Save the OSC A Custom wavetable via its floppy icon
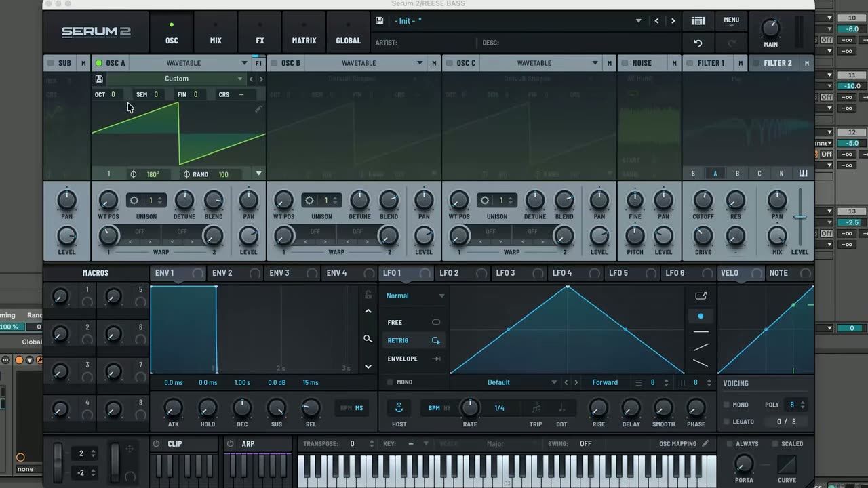The image size is (868, 488). point(99,79)
